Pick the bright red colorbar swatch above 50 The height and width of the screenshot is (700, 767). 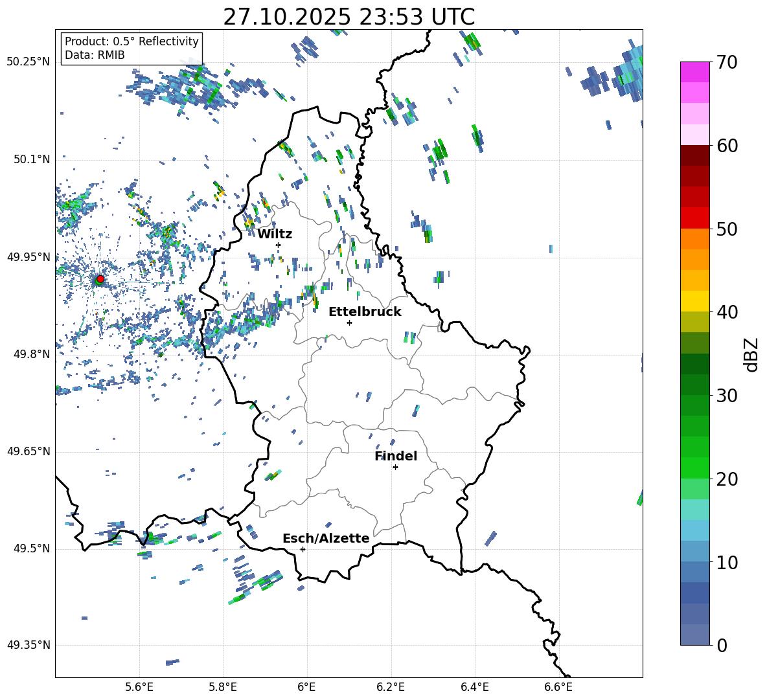pos(695,218)
